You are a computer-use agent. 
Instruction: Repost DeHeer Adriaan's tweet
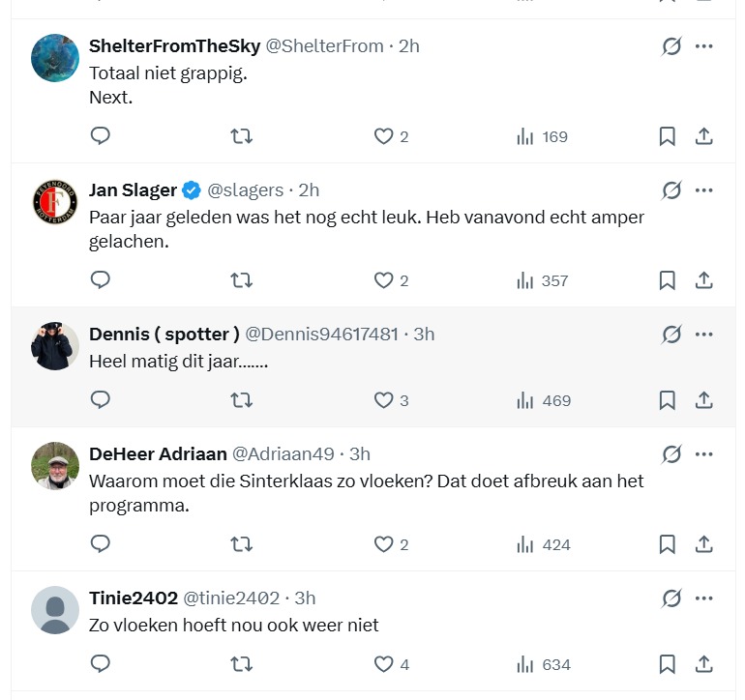point(241,544)
